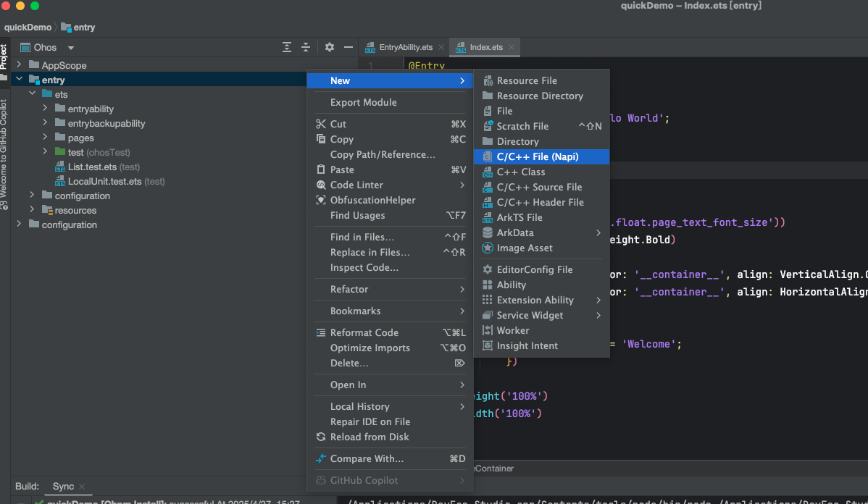
Task: Expand the AppScope folder
Action: coord(20,64)
